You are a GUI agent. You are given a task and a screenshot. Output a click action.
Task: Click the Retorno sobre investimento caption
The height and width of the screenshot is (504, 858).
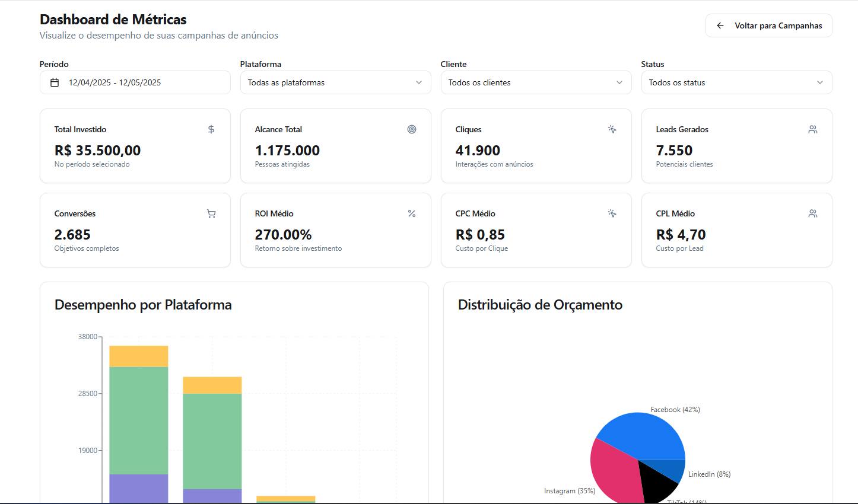point(298,248)
